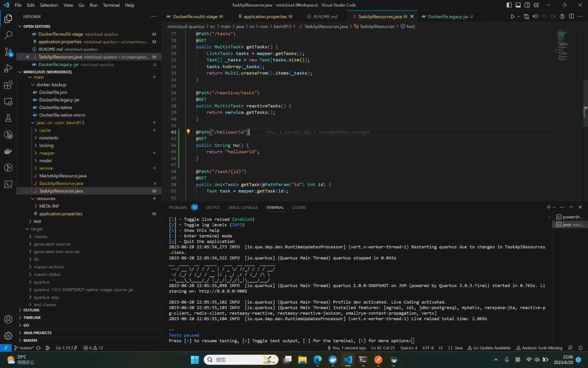This screenshot has height=368, width=588.
Task: Expand the JAVA PROJECTS section
Action: tap(90, 333)
